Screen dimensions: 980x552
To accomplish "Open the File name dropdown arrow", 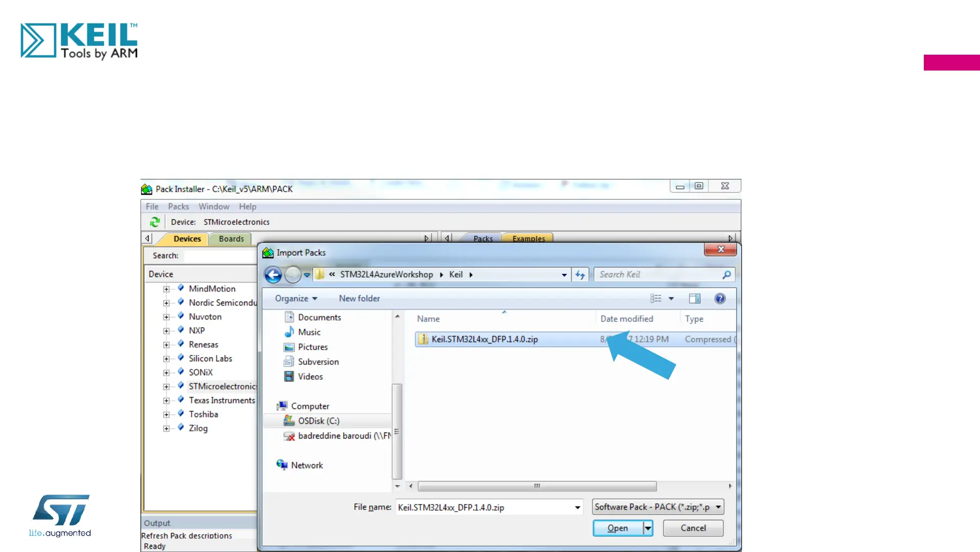I will pos(577,508).
